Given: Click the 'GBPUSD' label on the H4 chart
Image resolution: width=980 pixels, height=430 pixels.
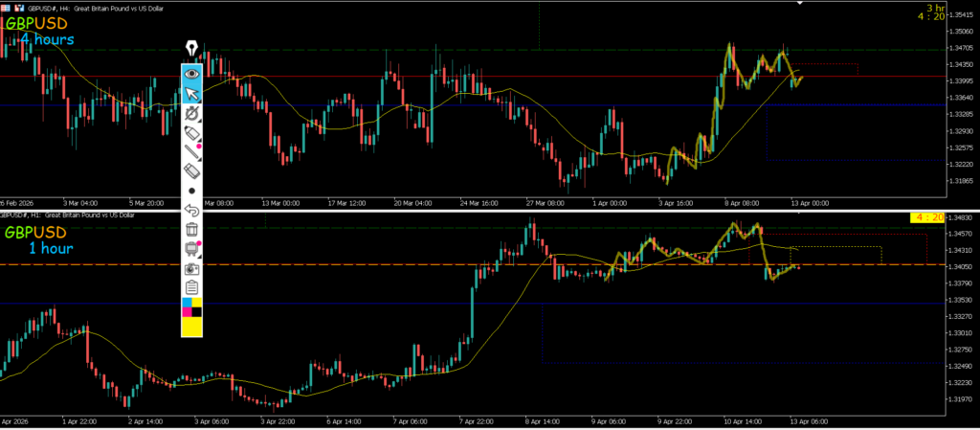Looking at the screenshot, I should (x=36, y=24).
